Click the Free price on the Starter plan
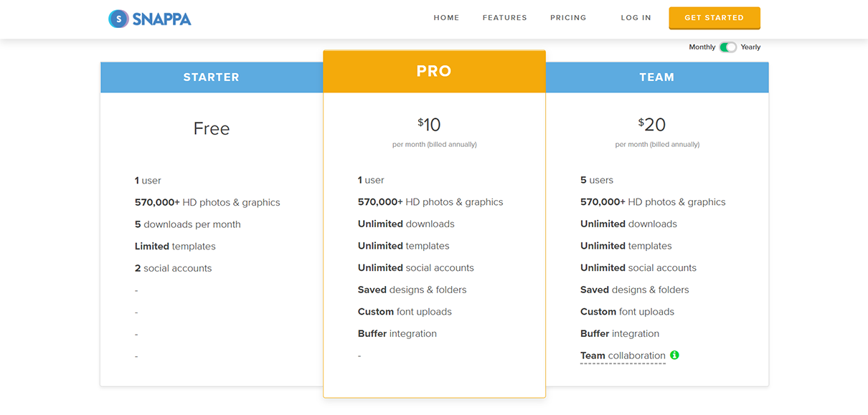Screen dimensions: 868x415 [211, 128]
